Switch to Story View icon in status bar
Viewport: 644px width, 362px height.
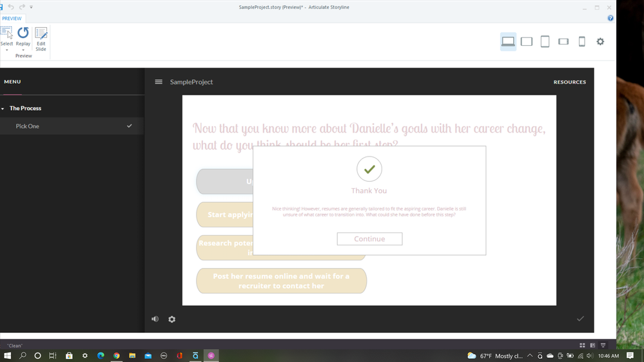click(x=582, y=345)
